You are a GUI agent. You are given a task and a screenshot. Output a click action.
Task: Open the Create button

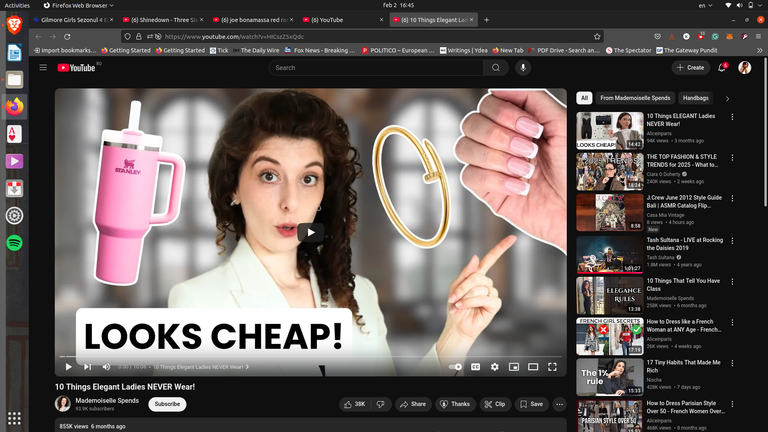690,68
